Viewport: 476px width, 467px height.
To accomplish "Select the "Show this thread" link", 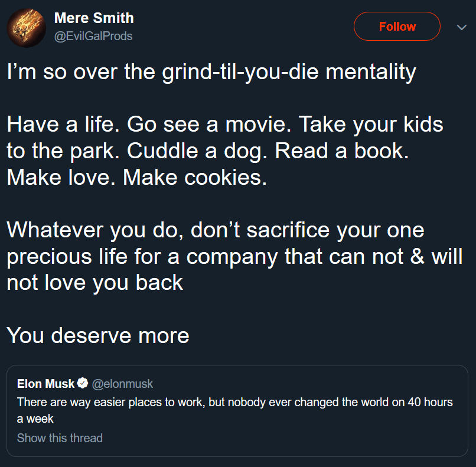I will pyautogui.click(x=60, y=438).
